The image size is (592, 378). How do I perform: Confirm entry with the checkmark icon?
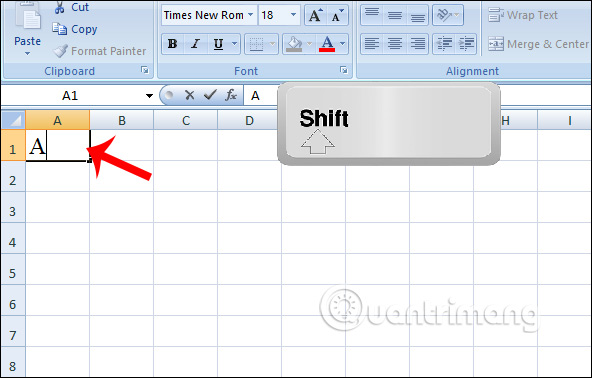(210, 96)
